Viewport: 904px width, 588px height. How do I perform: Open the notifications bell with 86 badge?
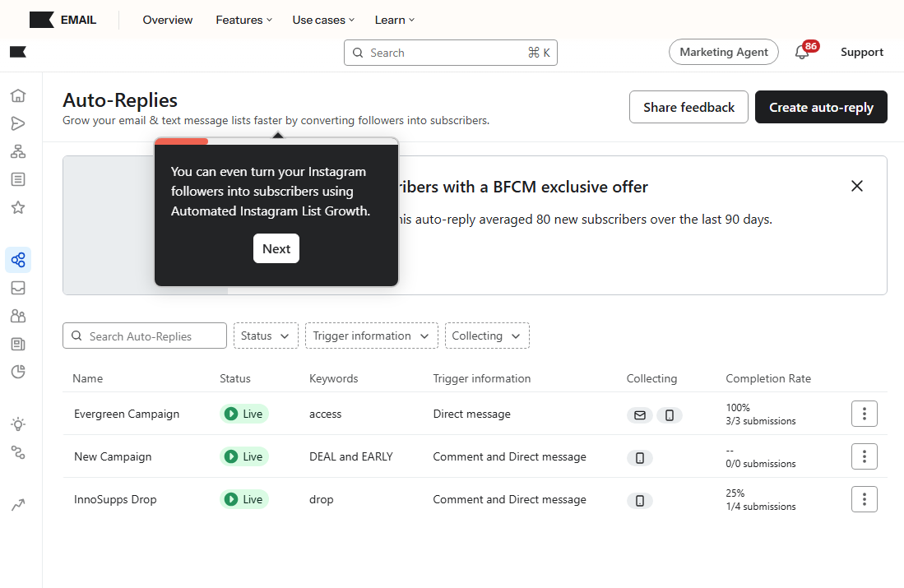pos(802,53)
